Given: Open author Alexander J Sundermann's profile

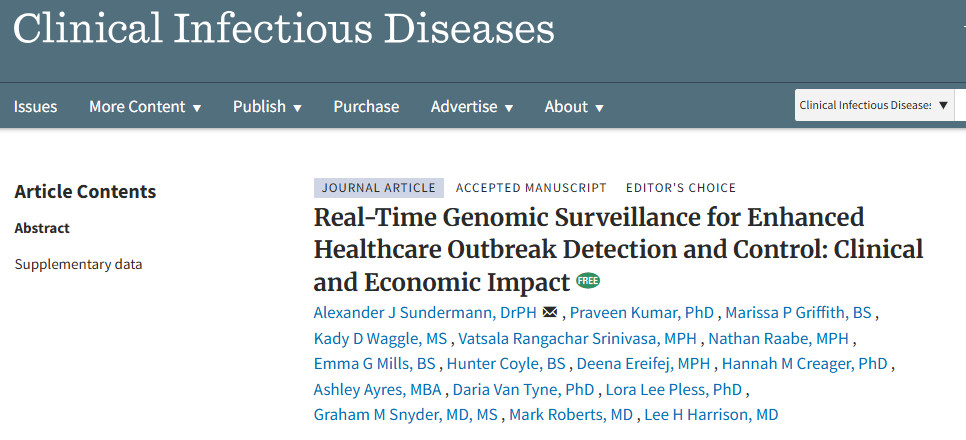Looking at the screenshot, I should pos(425,312).
